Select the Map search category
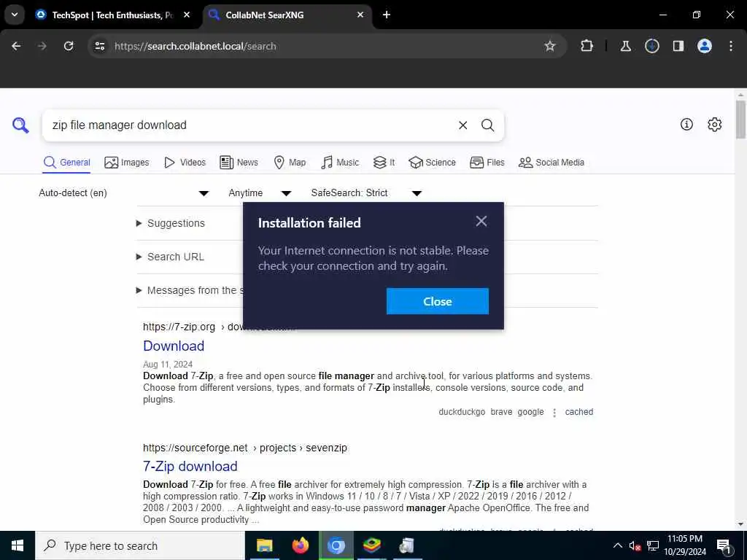The height and width of the screenshot is (560, 747). (x=290, y=163)
